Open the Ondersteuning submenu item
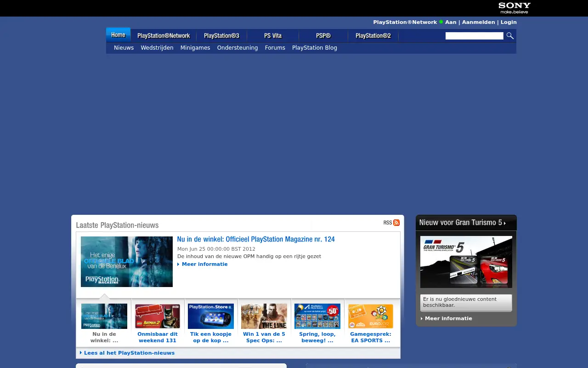This screenshot has width=588, height=368. (x=237, y=48)
